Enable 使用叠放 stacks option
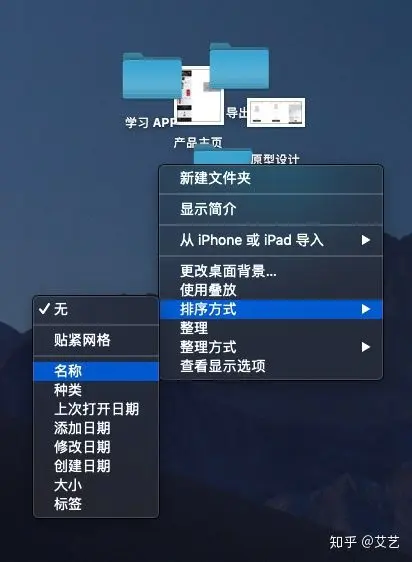 click(x=271, y=290)
